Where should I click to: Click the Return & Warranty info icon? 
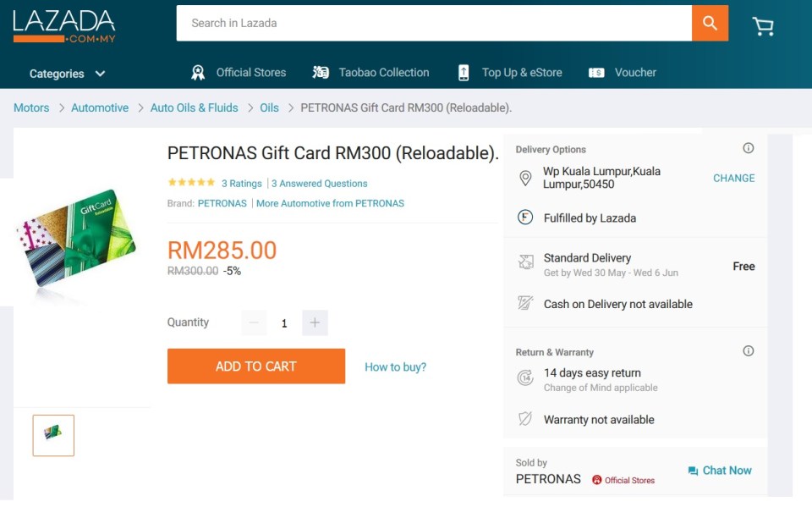pos(748,351)
